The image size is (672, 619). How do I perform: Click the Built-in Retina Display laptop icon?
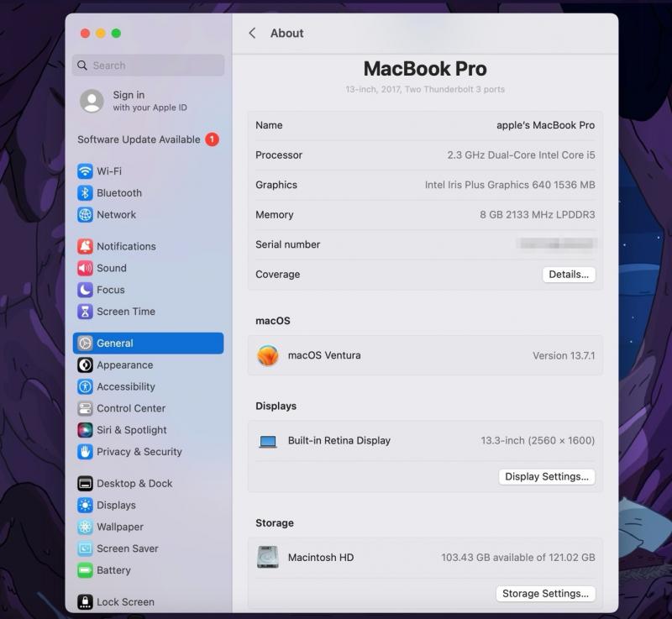268,441
